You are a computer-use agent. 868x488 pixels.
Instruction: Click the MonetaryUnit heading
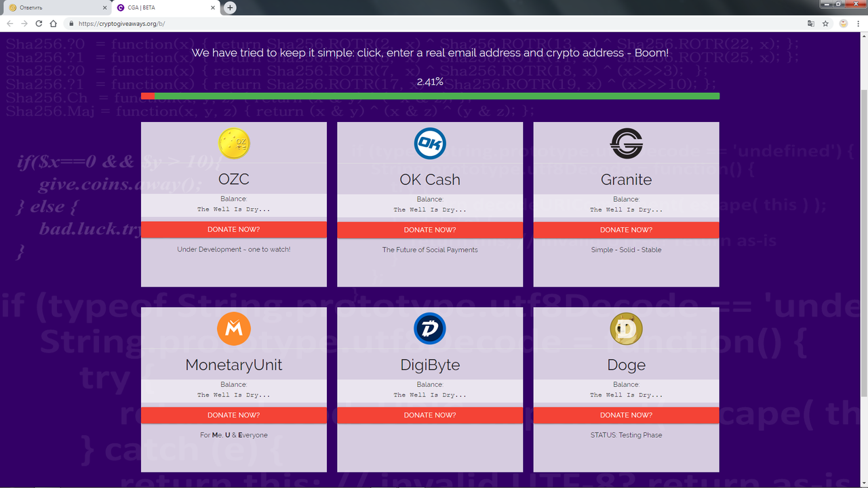point(234,365)
